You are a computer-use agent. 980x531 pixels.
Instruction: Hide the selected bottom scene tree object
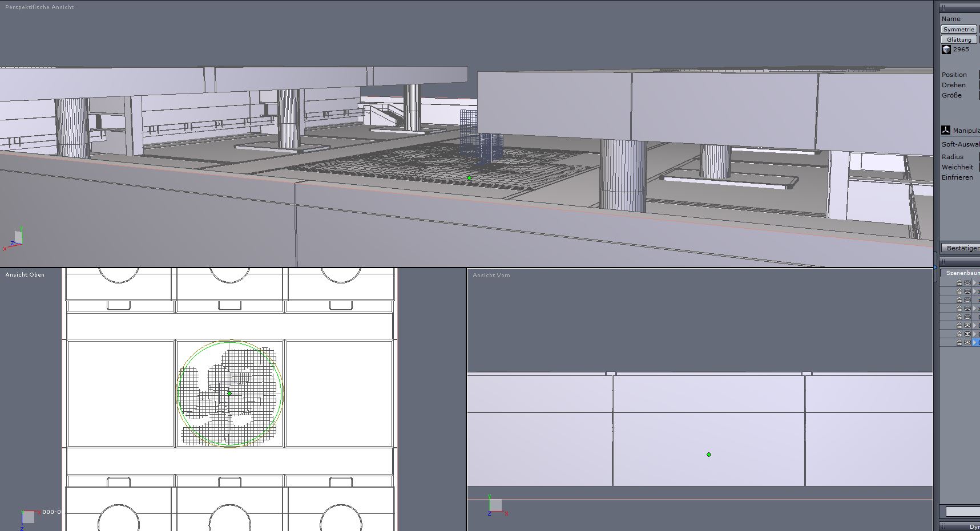967,342
